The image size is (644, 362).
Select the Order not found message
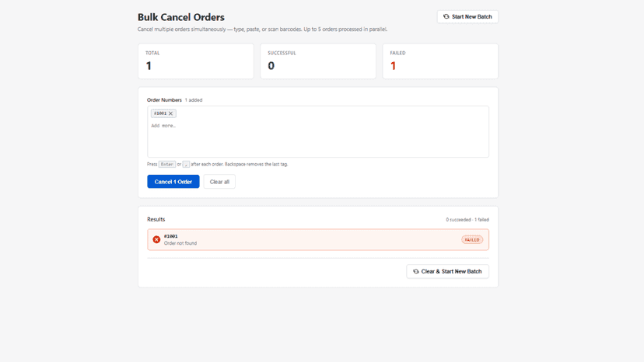[x=180, y=243]
